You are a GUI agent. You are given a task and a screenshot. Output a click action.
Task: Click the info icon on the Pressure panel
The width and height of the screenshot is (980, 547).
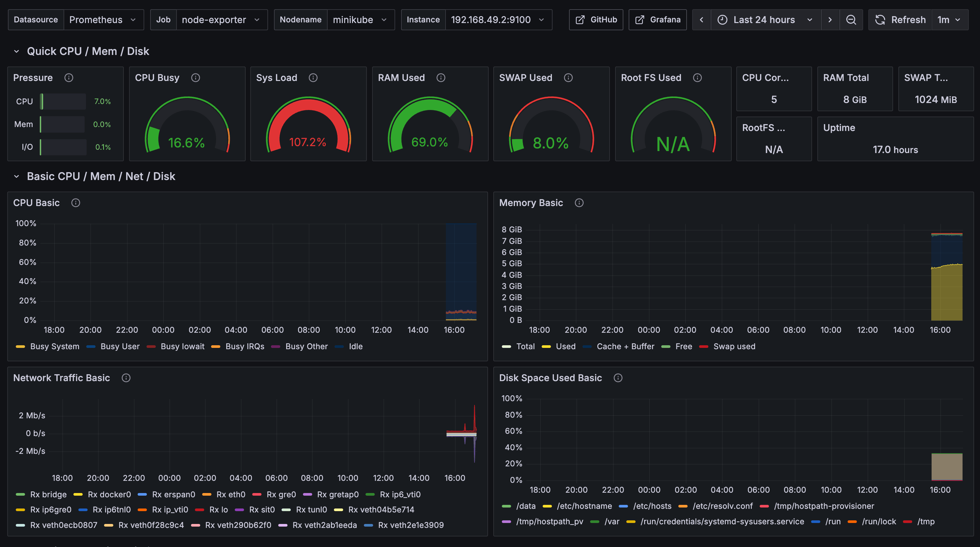click(69, 78)
